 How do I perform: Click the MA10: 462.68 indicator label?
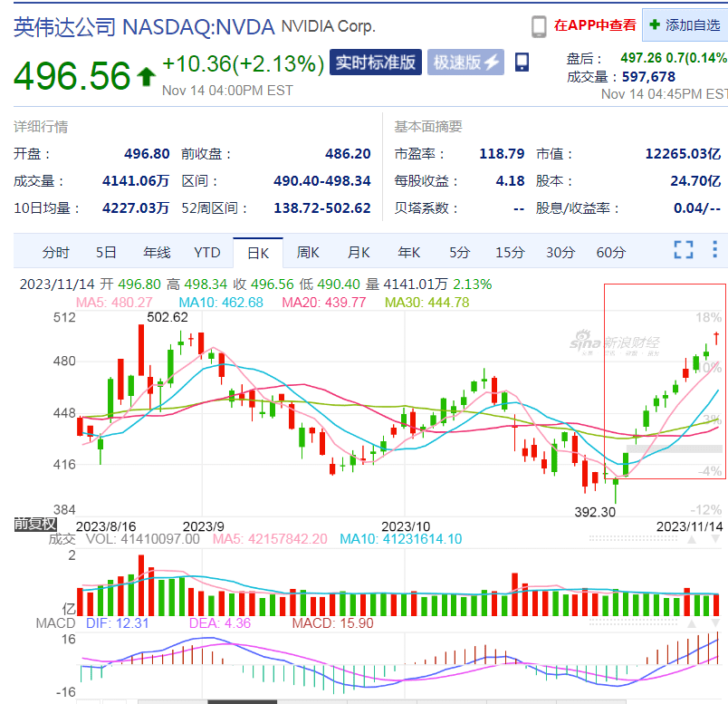[x=221, y=303]
